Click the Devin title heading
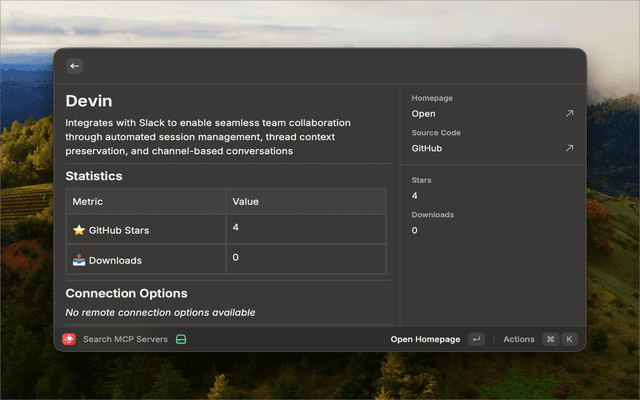Image resolution: width=640 pixels, height=400 pixels. [x=89, y=100]
